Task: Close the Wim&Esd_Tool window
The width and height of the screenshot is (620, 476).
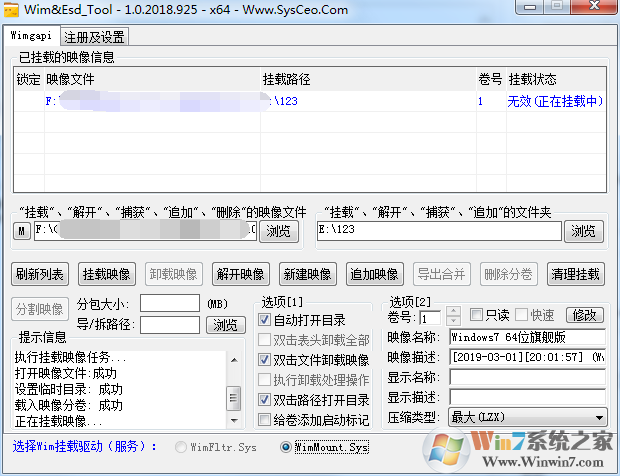Action: [594, 6]
